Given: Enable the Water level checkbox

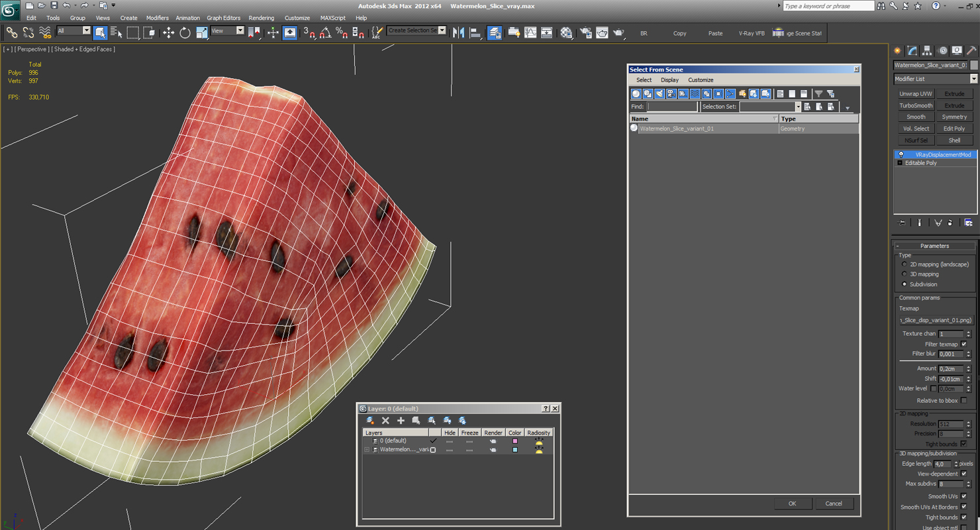Looking at the screenshot, I should [x=934, y=389].
